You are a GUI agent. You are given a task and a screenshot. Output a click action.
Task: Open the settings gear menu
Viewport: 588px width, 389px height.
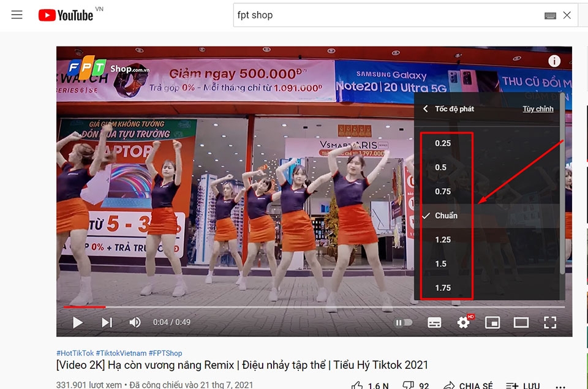point(464,322)
